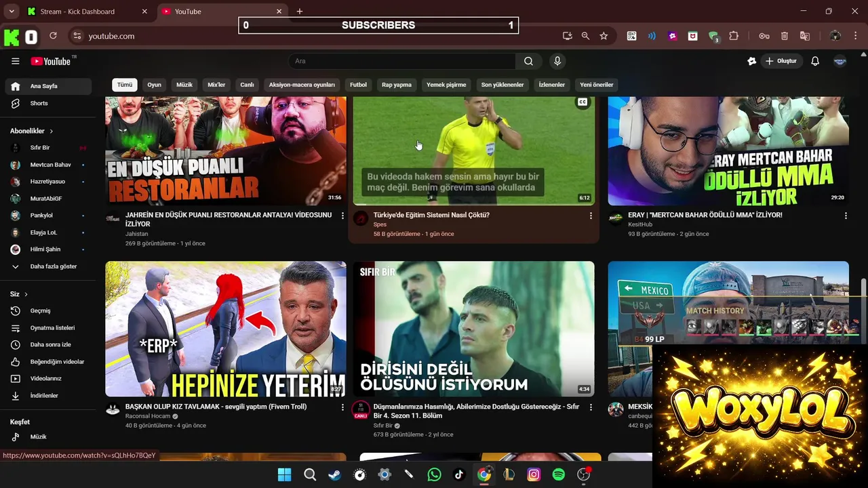Image resolution: width=868 pixels, height=488 pixels.
Task: Open the zoom magnifier icon in address bar
Action: click(x=585, y=36)
